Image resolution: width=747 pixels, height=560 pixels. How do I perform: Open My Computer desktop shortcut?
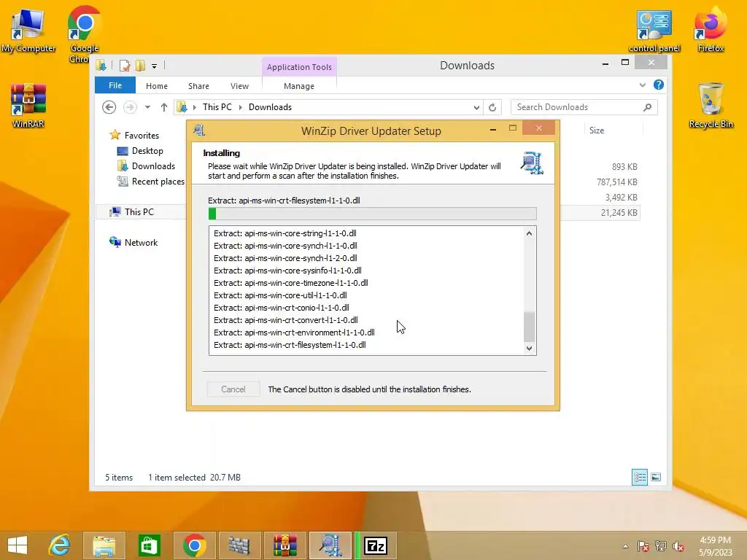point(28,29)
